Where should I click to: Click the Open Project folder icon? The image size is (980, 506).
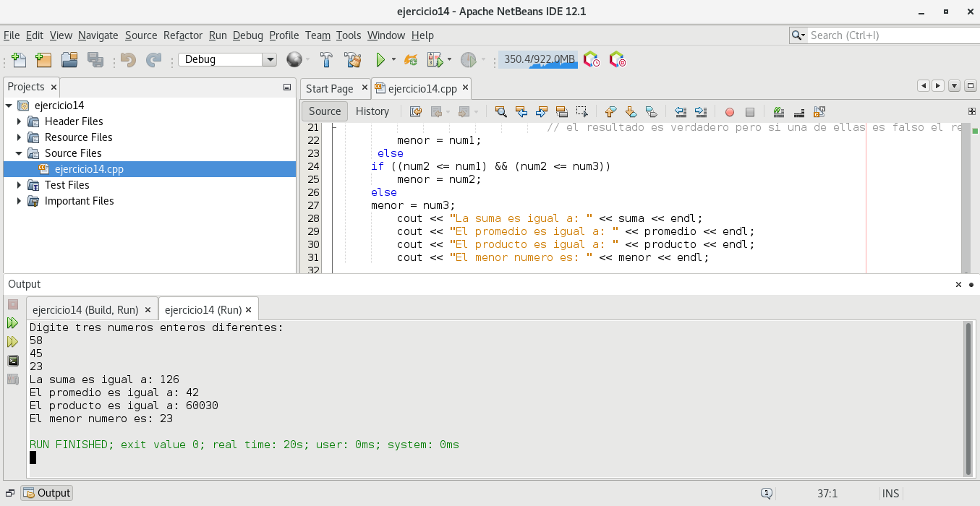click(69, 60)
